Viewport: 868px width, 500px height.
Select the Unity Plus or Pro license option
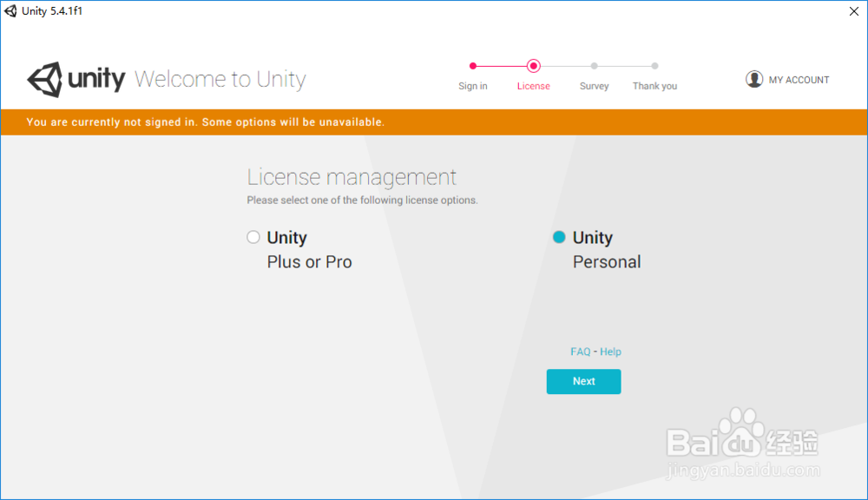pyautogui.click(x=253, y=236)
